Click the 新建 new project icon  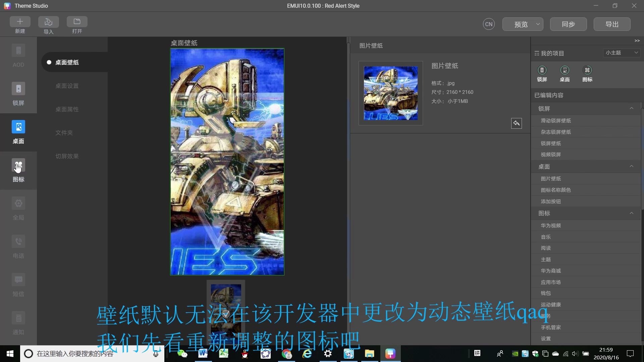(20, 22)
